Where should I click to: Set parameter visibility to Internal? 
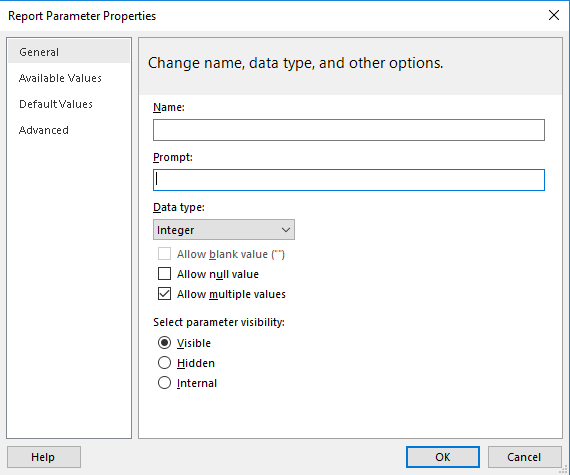pos(164,383)
